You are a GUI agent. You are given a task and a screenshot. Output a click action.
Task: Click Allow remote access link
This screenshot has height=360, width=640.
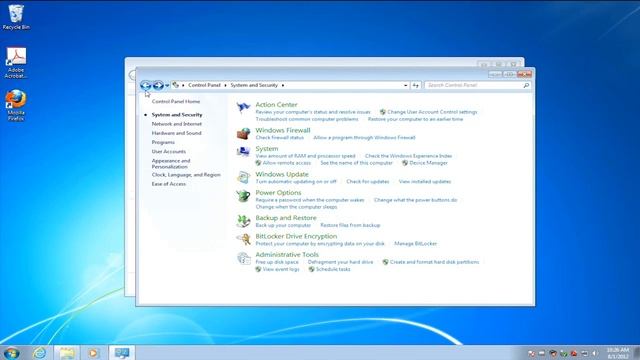tap(287, 163)
